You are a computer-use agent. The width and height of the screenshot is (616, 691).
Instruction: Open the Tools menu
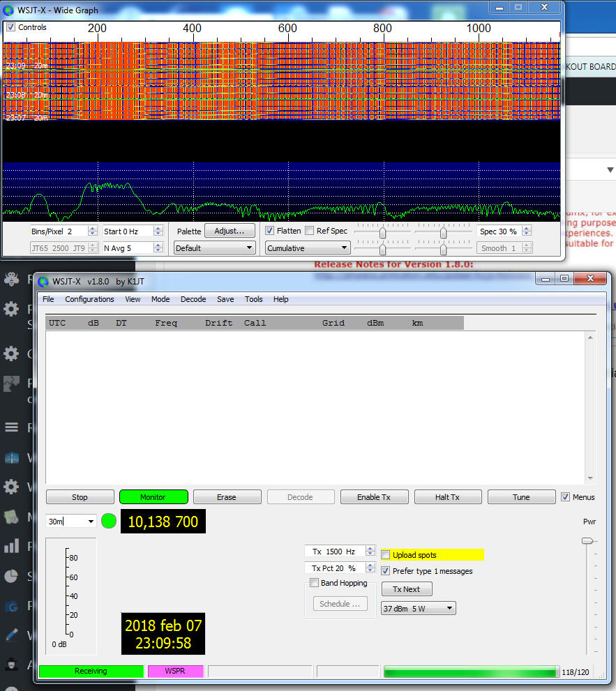[253, 299]
